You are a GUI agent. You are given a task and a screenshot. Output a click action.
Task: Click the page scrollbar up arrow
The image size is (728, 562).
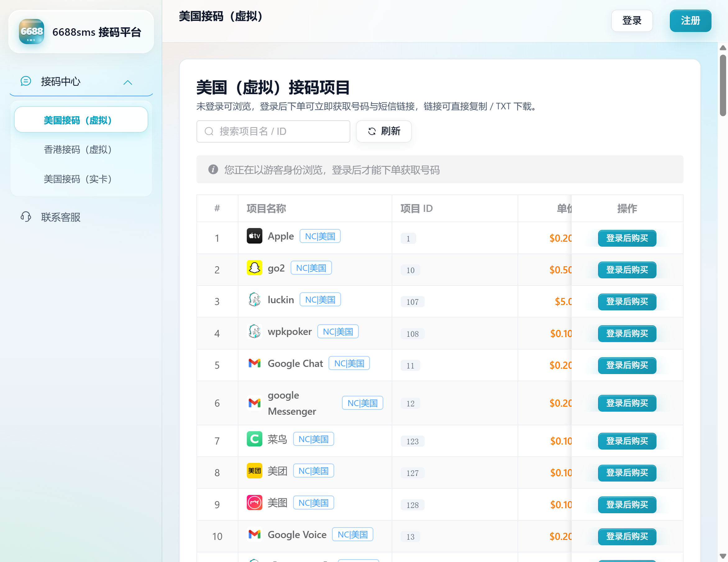[723, 48]
